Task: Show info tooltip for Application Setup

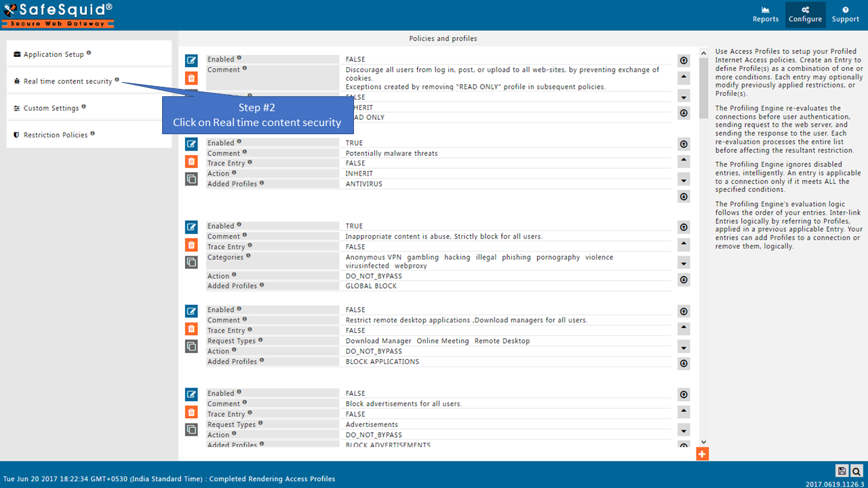Action: click(x=89, y=53)
